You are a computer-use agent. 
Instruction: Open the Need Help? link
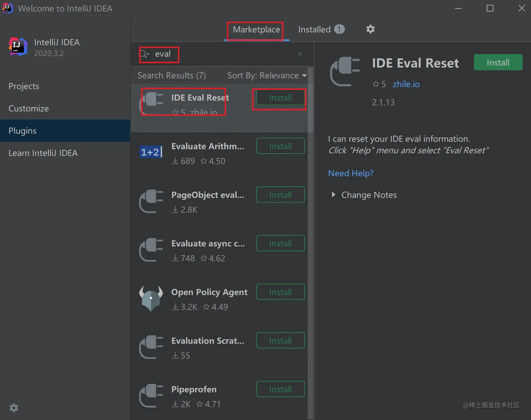pos(351,173)
